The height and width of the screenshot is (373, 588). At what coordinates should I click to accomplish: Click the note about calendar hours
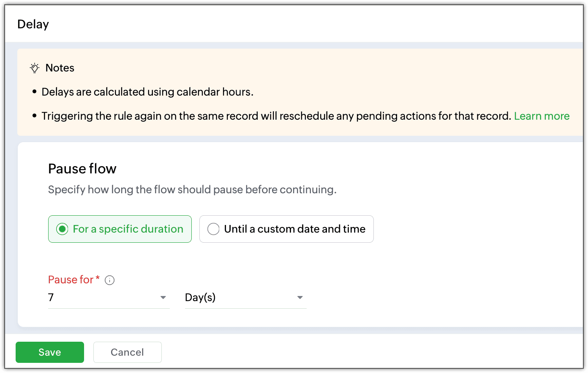147,92
